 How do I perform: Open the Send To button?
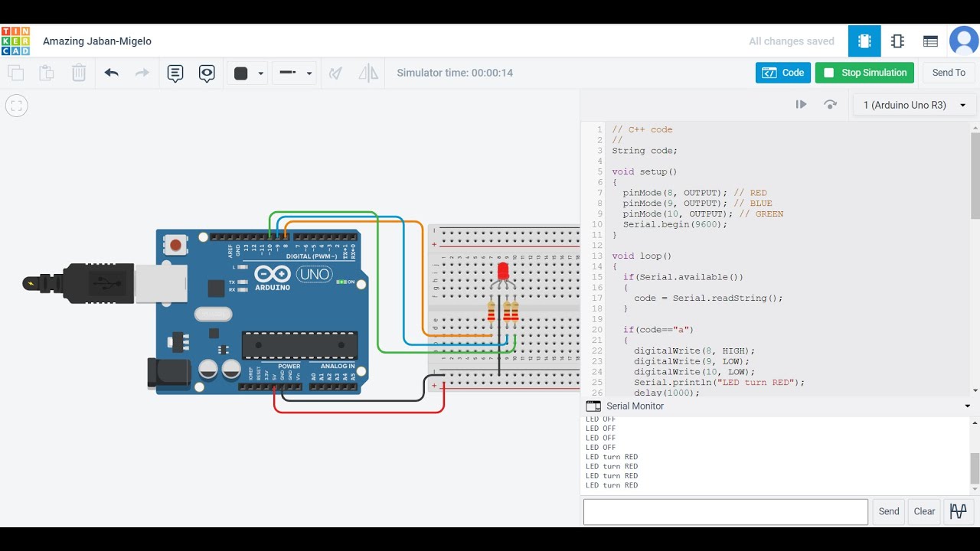point(949,73)
